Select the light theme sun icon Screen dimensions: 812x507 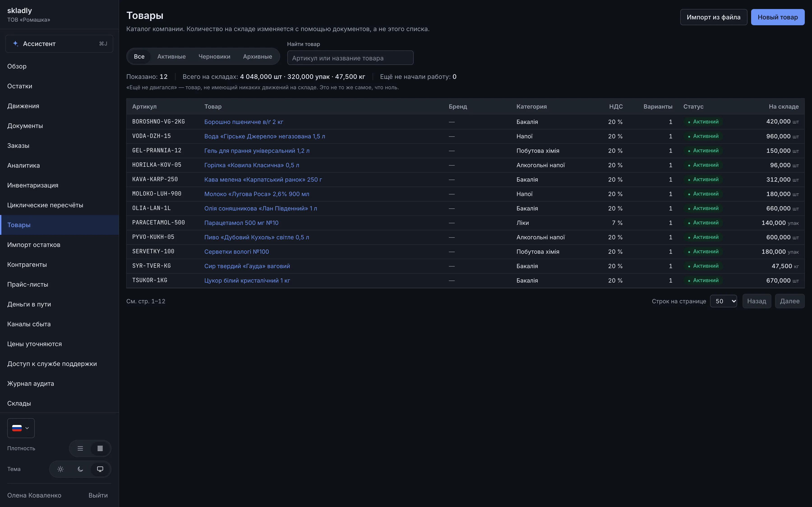(x=60, y=469)
